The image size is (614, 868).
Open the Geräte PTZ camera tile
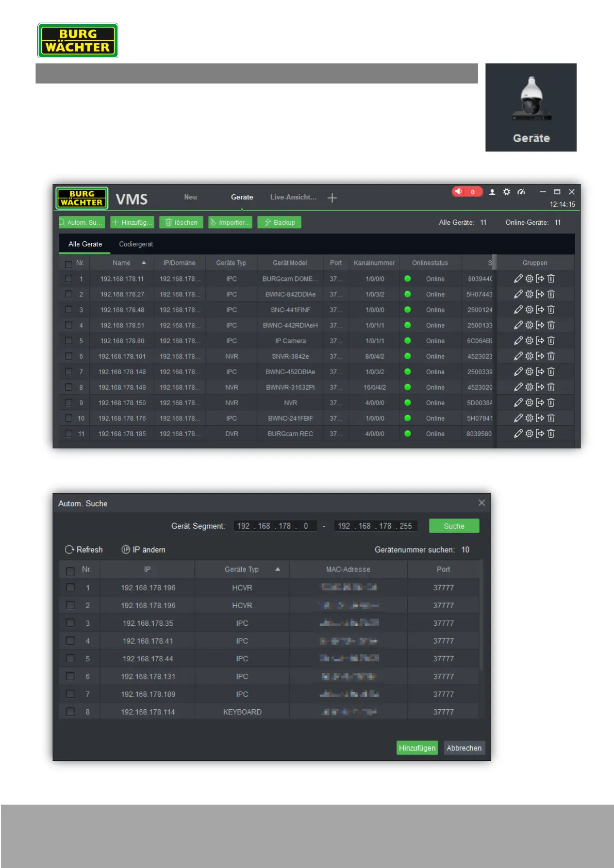point(531,107)
